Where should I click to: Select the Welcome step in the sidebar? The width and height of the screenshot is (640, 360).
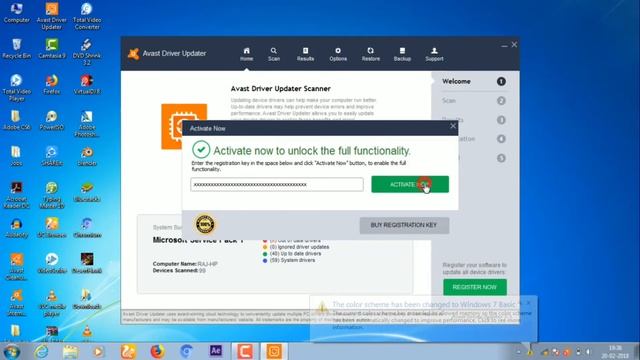click(x=473, y=82)
